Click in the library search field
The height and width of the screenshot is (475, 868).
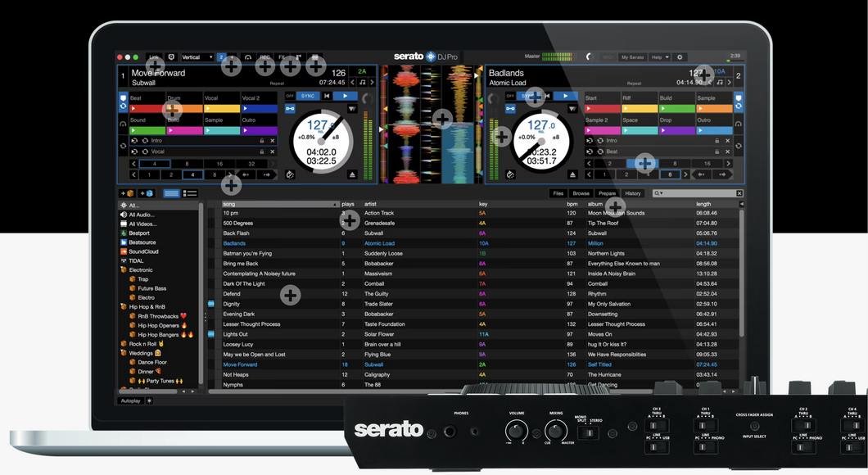698,193
